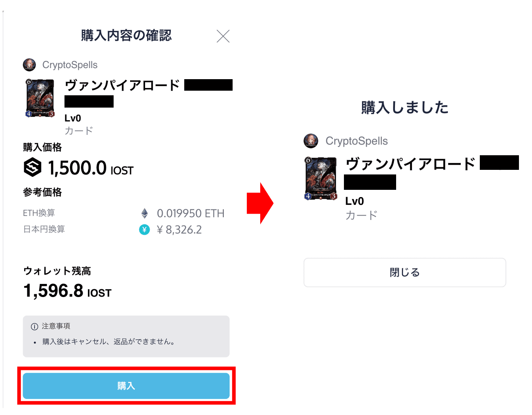Click the 購入価格 section heading
Viewport: 532px width, 415px height.
pyautogui.click(x=42, y=147)
